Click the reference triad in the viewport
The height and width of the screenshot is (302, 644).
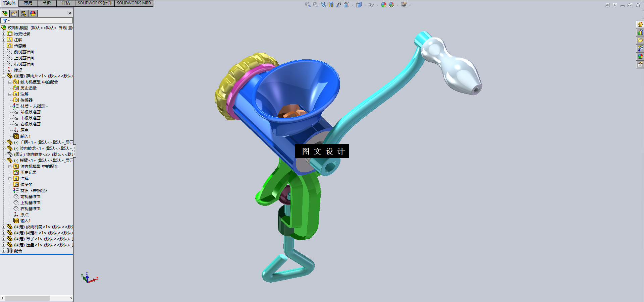pos(89,278)
